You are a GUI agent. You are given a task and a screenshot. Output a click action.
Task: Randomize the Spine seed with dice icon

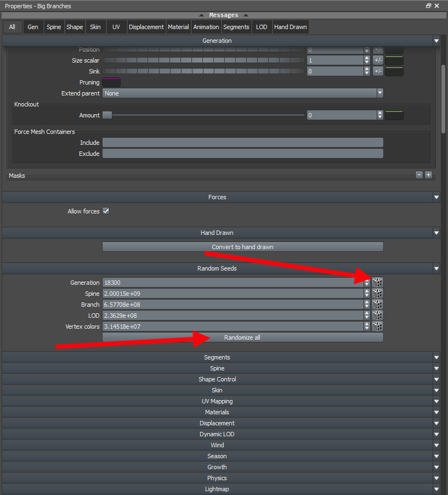pos(377,294)
